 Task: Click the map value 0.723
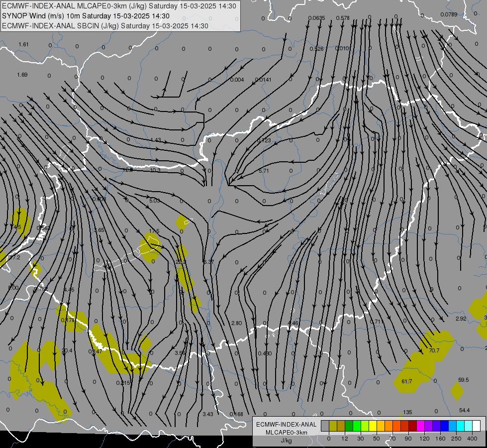264,140
